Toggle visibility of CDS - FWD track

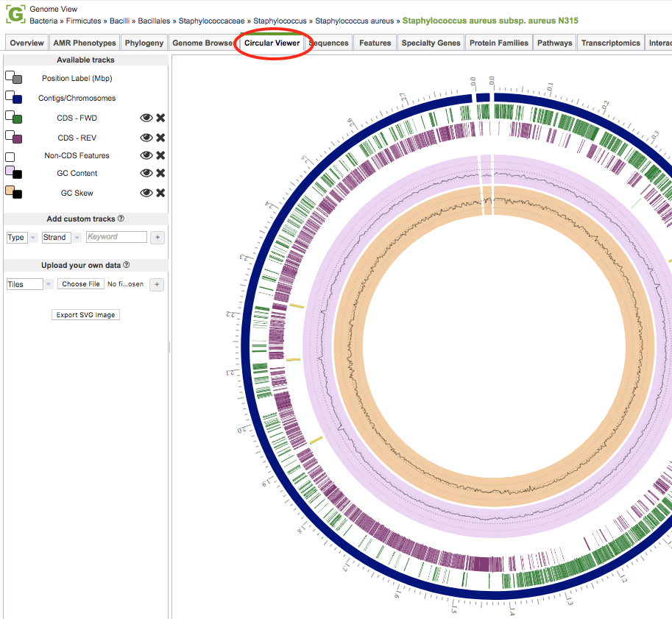tap(146, 118)
